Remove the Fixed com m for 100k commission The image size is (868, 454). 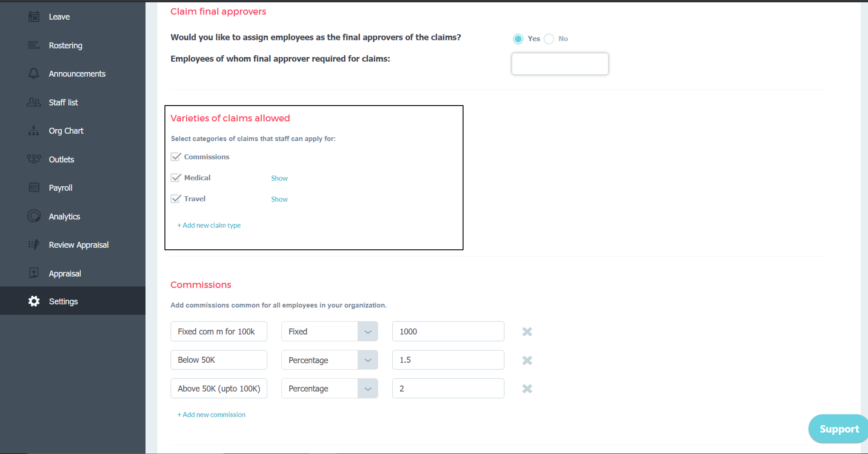tap(527, 332)
